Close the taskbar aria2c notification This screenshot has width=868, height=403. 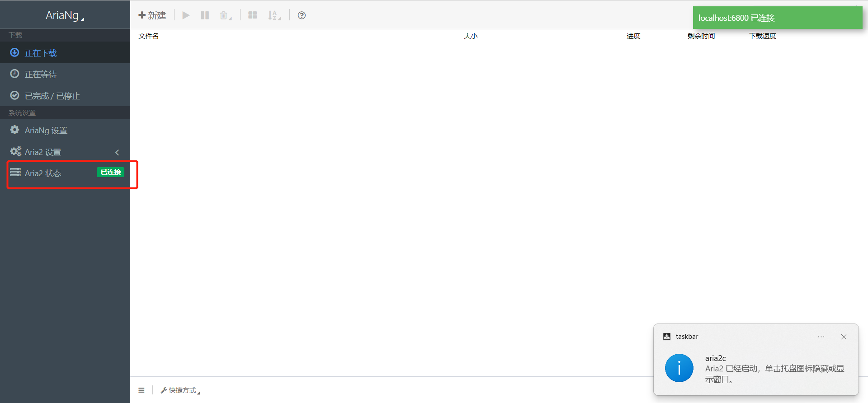pos(844,337)
